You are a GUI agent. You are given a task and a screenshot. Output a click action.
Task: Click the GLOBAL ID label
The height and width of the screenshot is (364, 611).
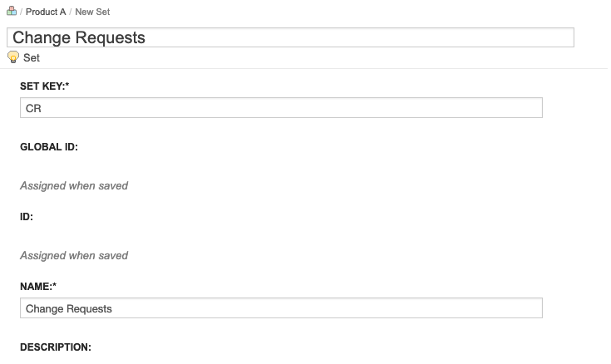[48, 147]
